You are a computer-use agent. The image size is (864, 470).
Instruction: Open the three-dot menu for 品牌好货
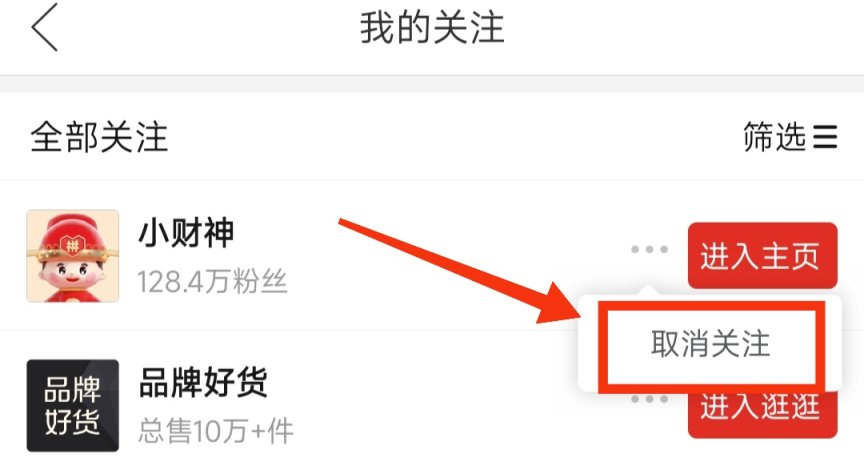point(649,398)
